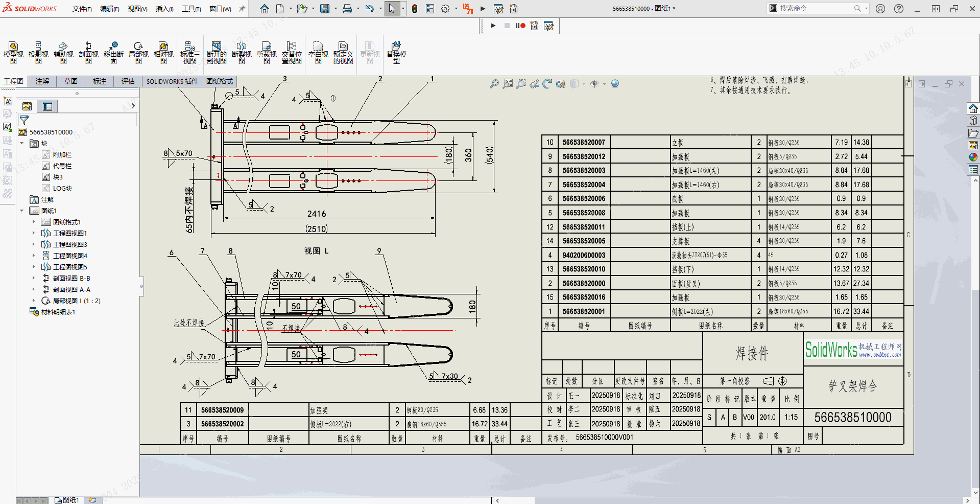Insert Broken-out Section (断开的剖视图)
Screen dimensions: 980x504
(217, 52)
